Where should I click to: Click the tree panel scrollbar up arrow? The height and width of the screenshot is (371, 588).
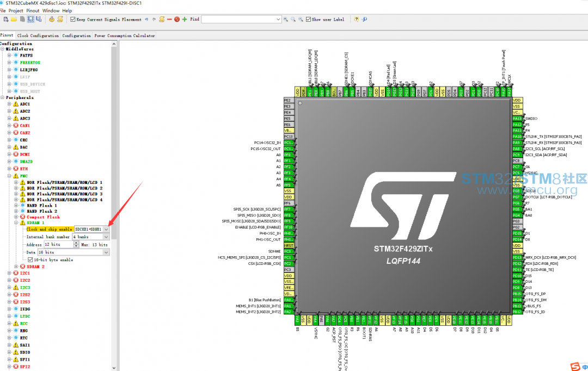click(x=114, y=44)
